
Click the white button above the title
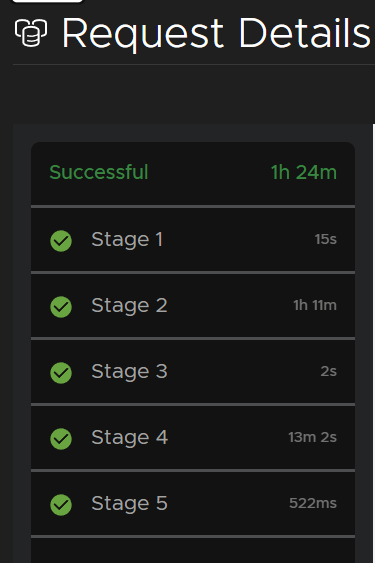(47, 1)
